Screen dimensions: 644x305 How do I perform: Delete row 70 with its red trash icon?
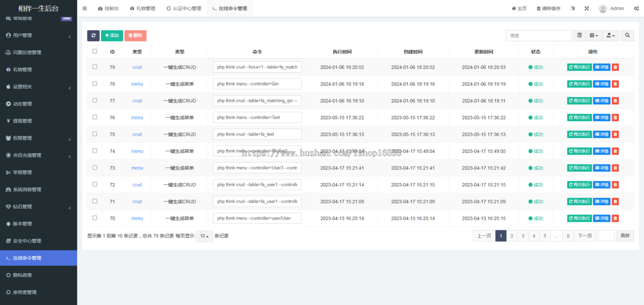click(616, 218)
